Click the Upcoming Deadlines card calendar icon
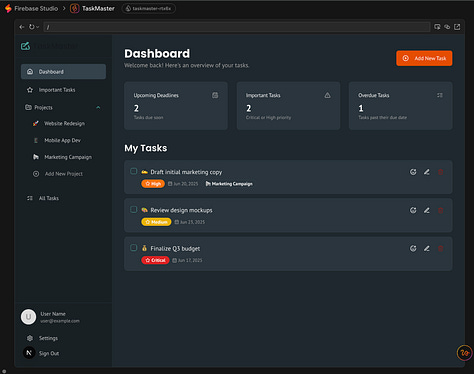The height and width of the screenshot is (374, 474). pos(215,95)
